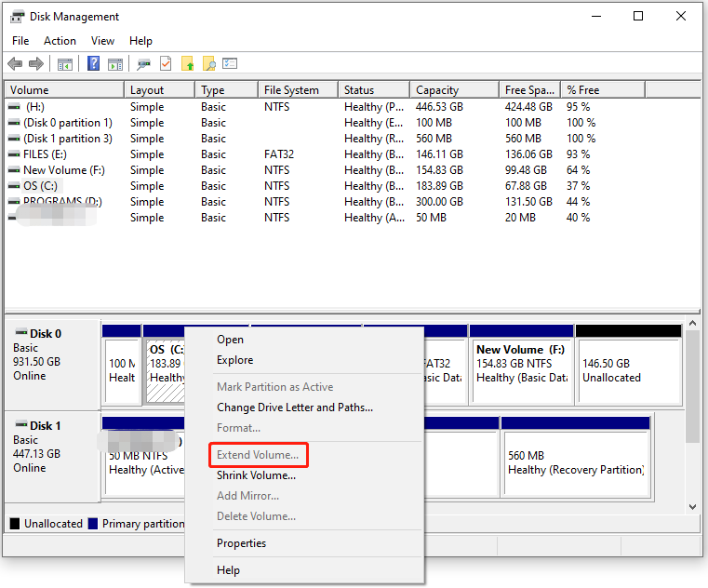708x588 pixels.
Task: Click the Disk 0 label icon
Action: coord(20,333)
